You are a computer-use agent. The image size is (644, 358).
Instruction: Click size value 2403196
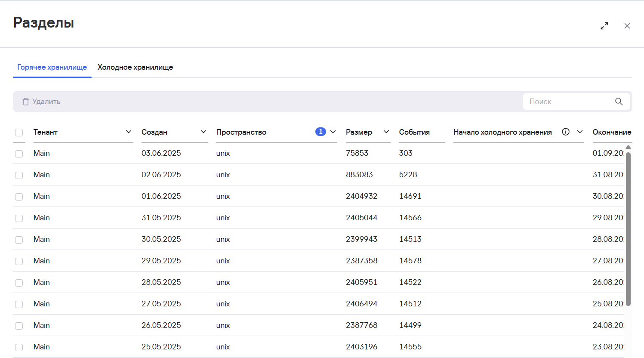361,347
